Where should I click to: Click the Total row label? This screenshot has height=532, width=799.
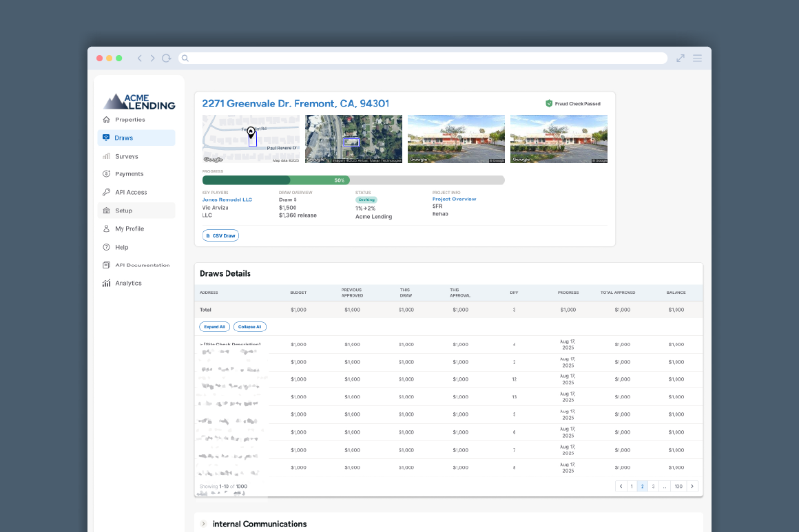[205, 310]
